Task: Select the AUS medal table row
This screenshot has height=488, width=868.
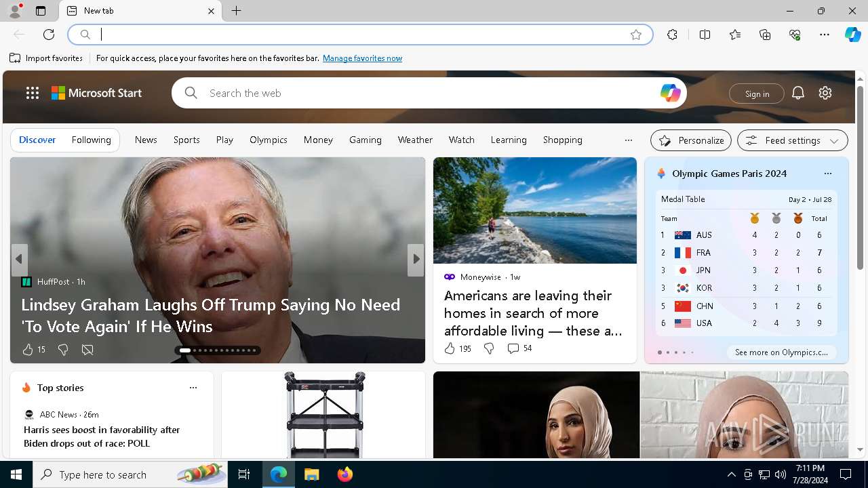Action: pyautogui.click(x=746, y=235)
